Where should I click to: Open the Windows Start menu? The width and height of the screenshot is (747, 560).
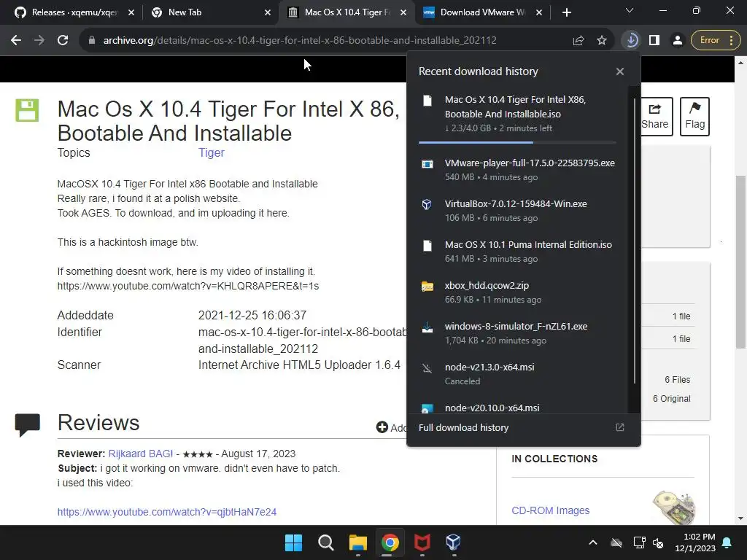tap(293, 542)
